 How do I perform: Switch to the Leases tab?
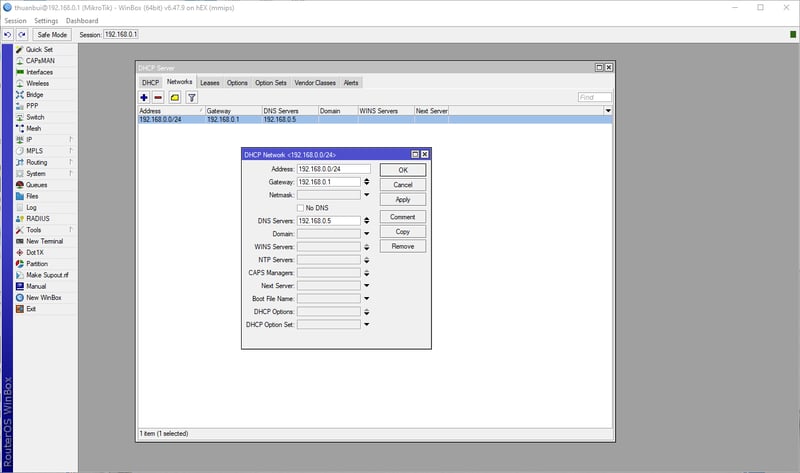pos(209,82)
